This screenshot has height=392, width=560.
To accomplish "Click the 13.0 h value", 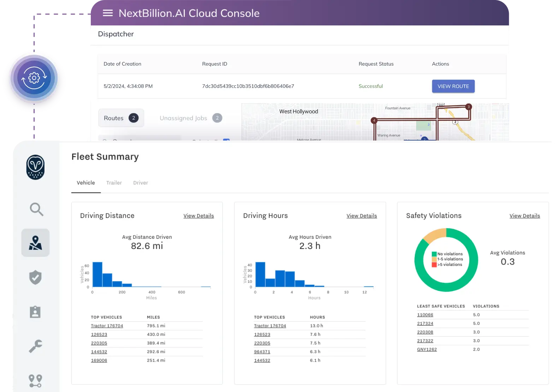I will click(317, 326).
